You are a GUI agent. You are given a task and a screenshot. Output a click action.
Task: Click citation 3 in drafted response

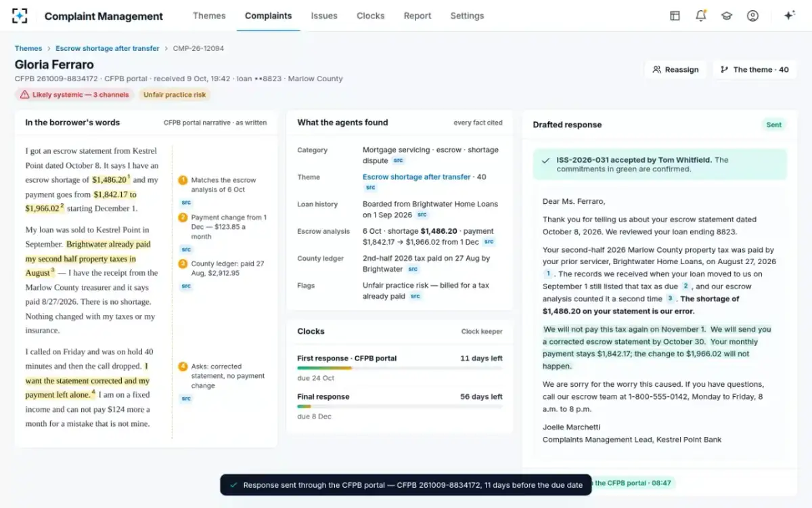[670, 298]
